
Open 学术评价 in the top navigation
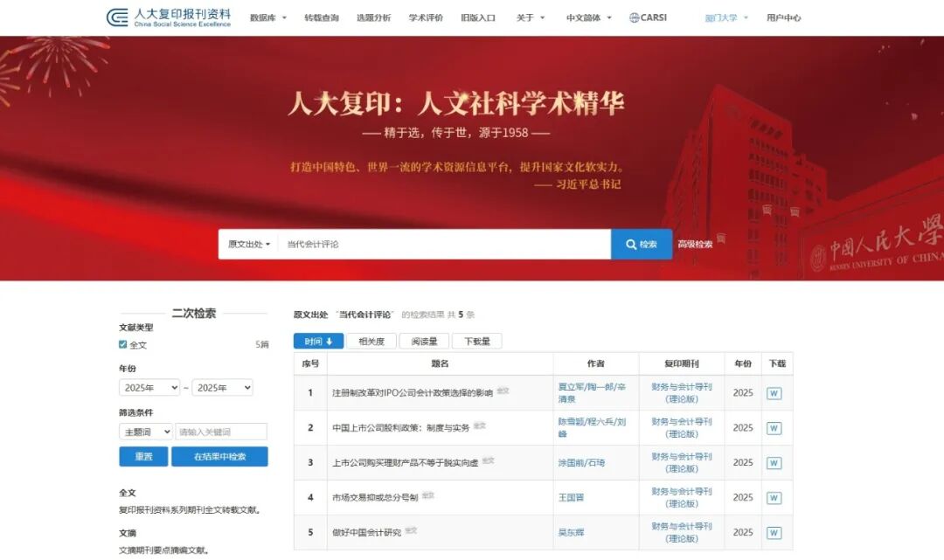click(426, 18)
